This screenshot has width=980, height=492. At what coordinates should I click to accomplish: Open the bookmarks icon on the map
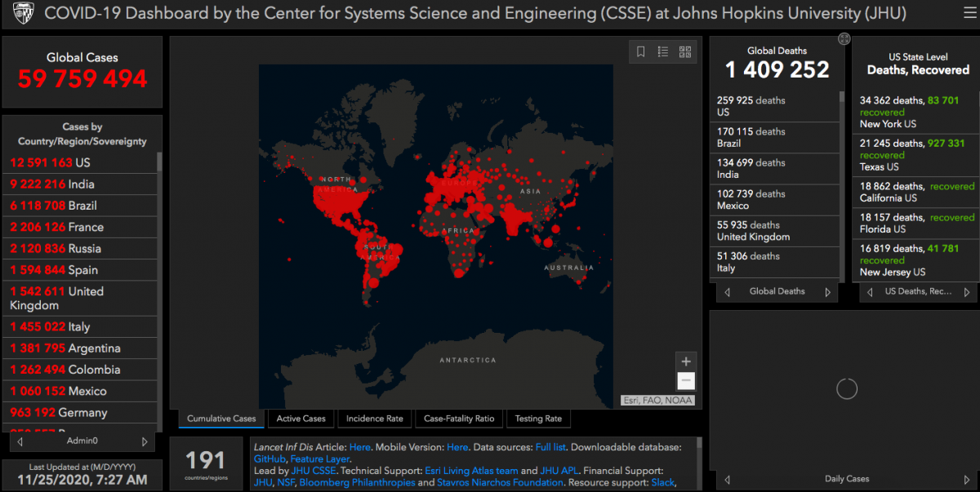(641, 51)
